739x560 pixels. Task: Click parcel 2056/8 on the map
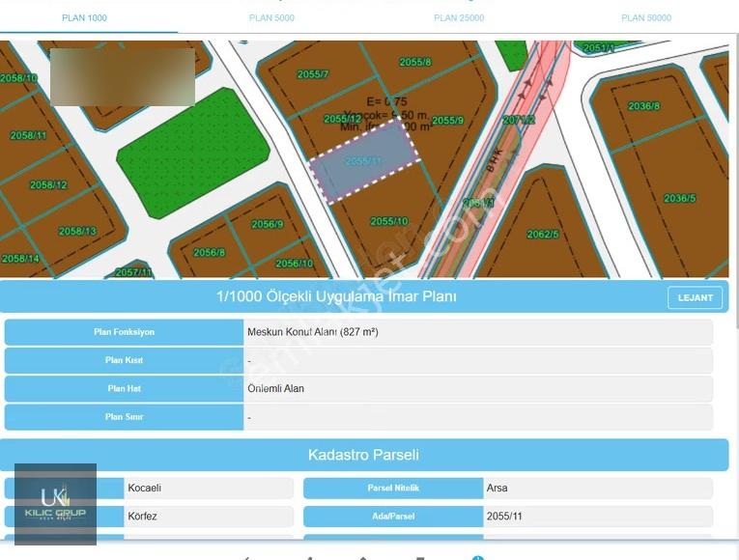210,252
